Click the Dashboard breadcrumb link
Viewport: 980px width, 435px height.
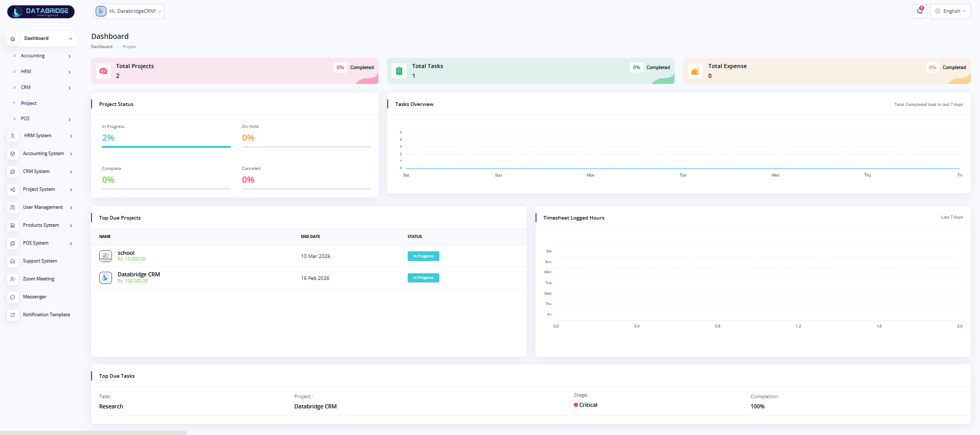pos(102,47)
